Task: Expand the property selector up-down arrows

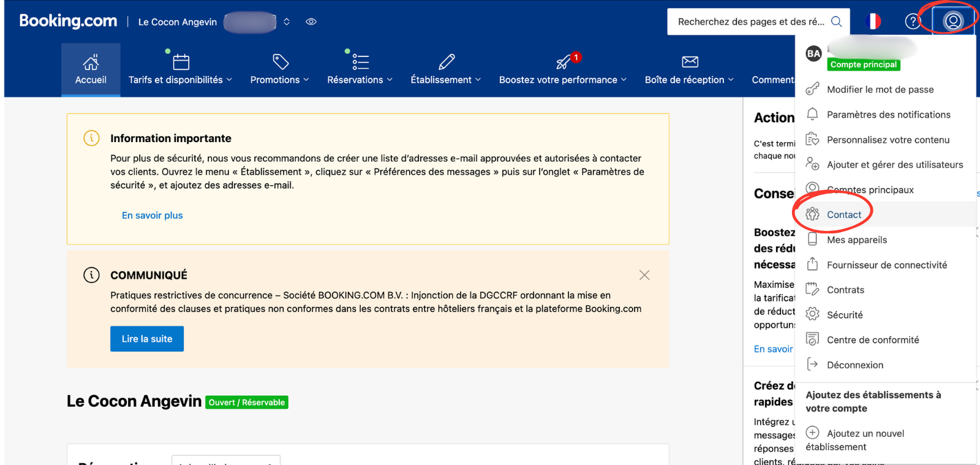Action: [287, 21]
